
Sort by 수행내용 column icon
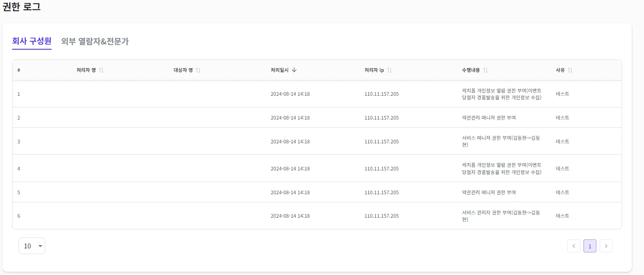click(485, 70)
